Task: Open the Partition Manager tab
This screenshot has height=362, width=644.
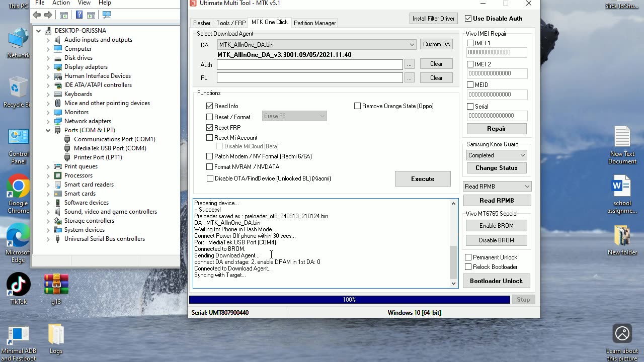Action: [x=314, y=23]
